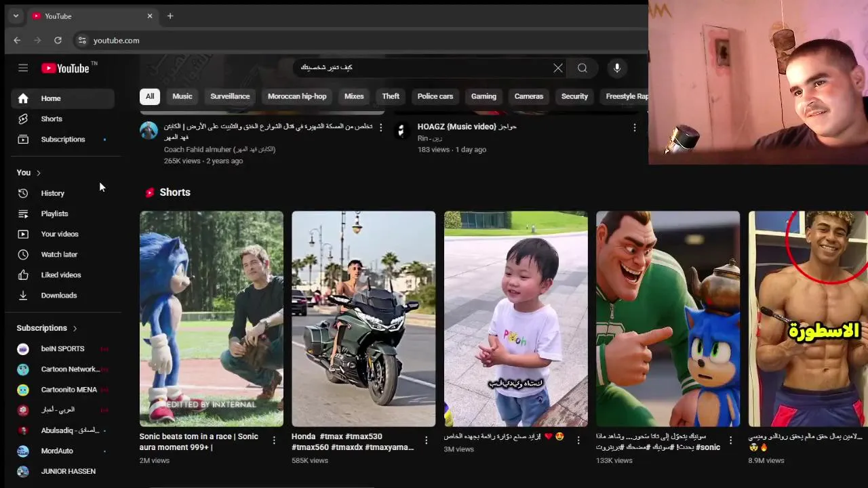View site information icon in address bar
The width and height of the screenshot is (868, 488).
(x=82, y=41)
